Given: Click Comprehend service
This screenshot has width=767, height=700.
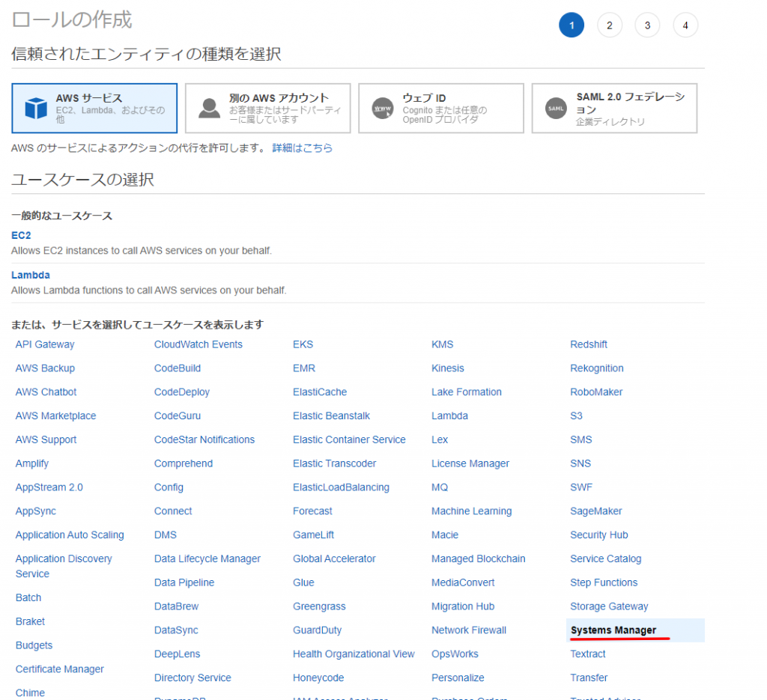Looking at the screenshot, I should point(184,463).
